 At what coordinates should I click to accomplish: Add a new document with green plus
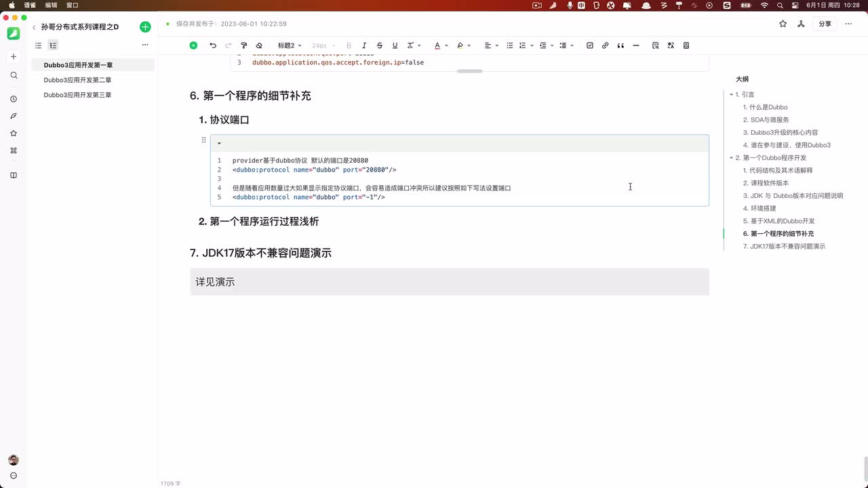(x=145, y=27)
